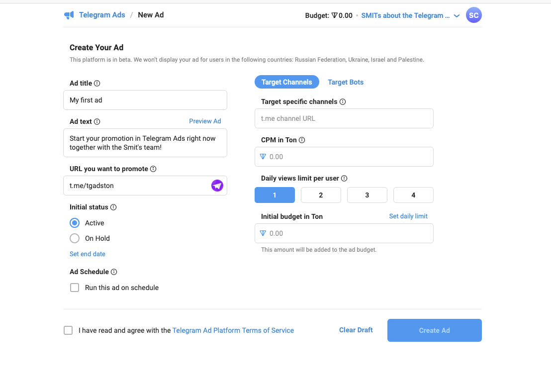Expand the account dropdown chevron
This screenshot has height=392, width=551.
tap(457, 16)
